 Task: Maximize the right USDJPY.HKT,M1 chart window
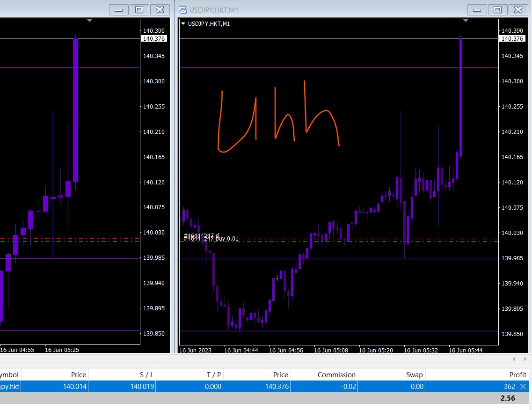[497, 10]
